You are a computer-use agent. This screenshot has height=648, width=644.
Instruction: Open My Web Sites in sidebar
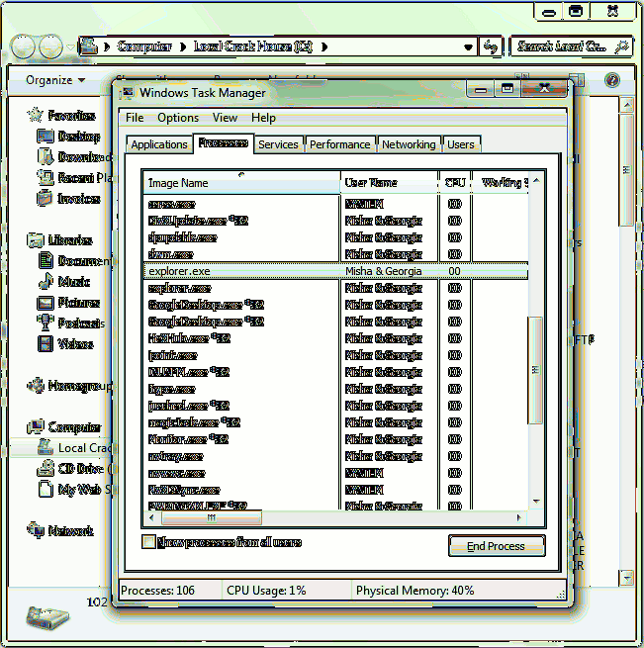coord(74,490)
